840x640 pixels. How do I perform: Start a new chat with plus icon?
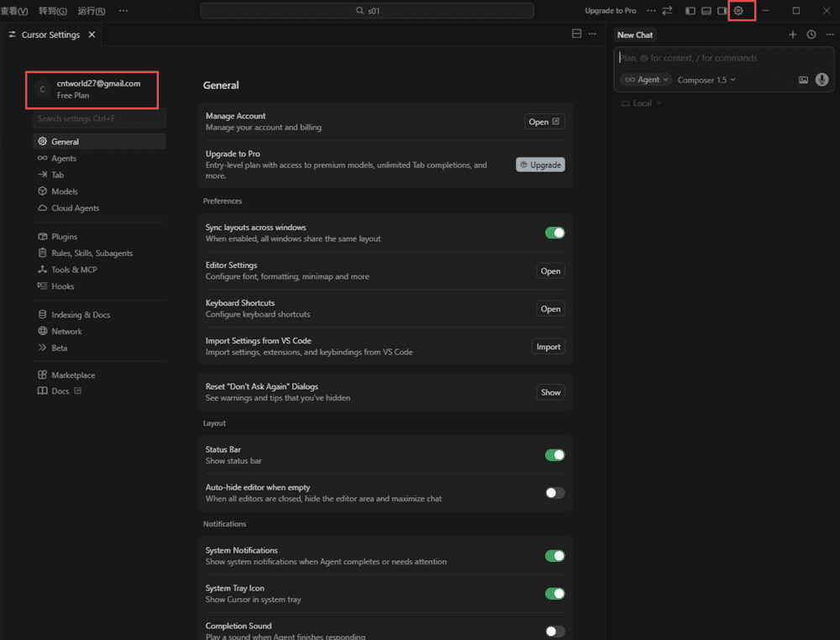(x=792, y=34)
